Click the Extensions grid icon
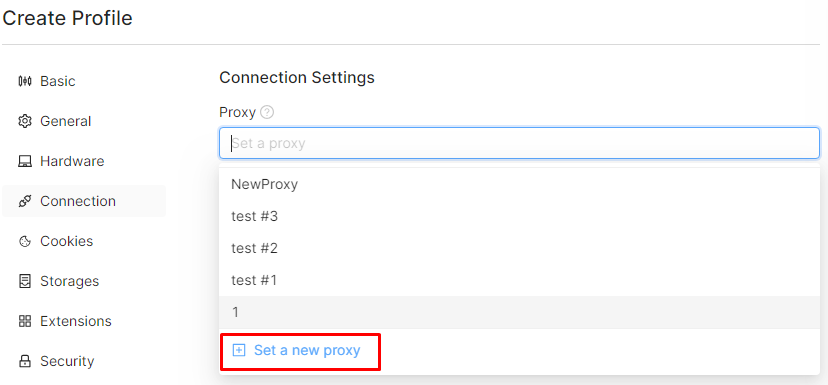Image resolution: width=828 pixels, height=385 pixels. coord(25,321)
